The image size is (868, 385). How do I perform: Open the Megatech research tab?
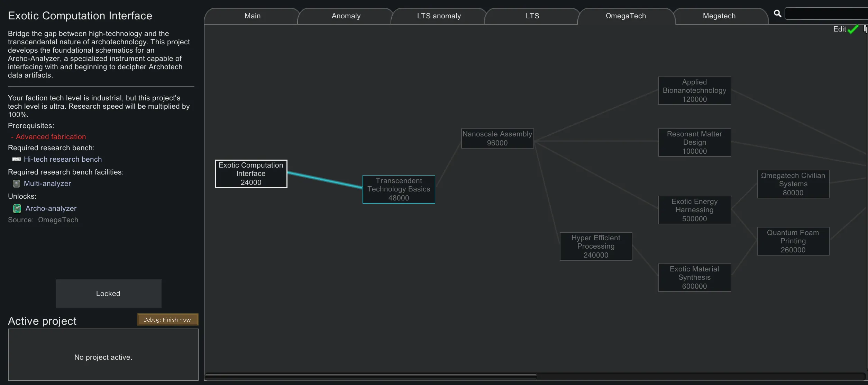tap(719, 16)
